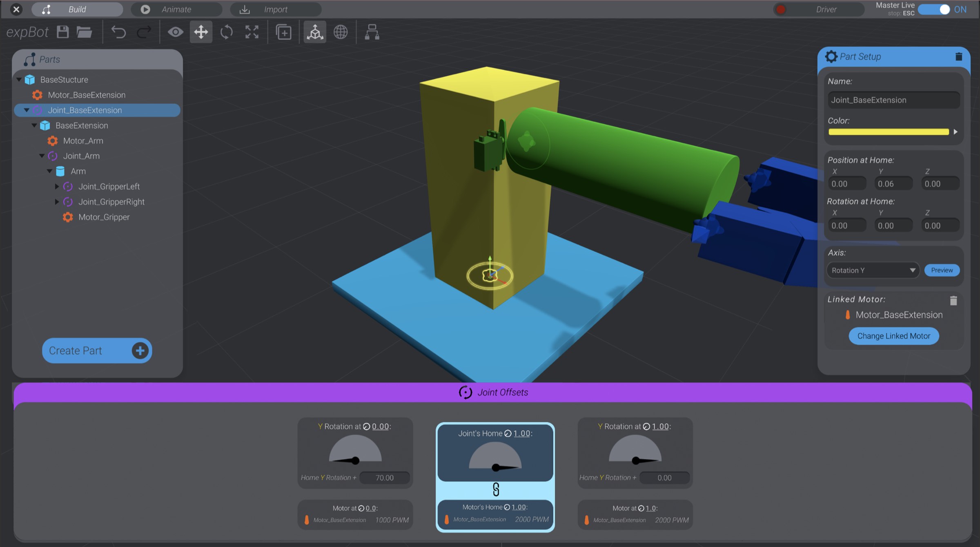Switch to the Animate tab
The width and height of the screenshot is (980, 547).
point(176,9)
